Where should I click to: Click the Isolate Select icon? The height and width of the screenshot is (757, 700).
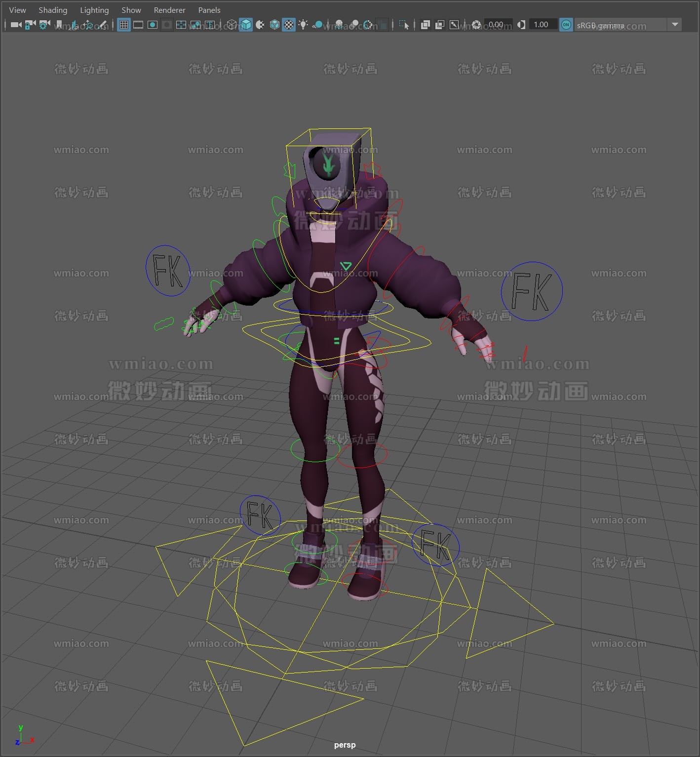[404, 25]
